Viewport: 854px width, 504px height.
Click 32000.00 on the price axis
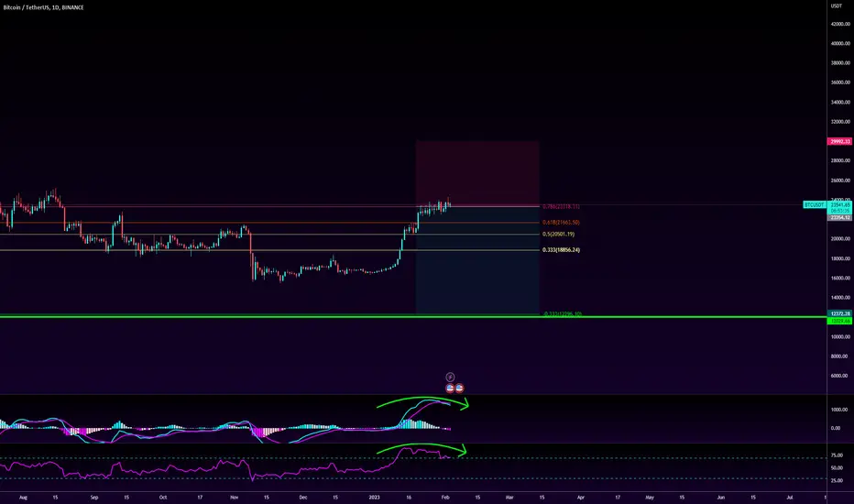click(x=841, y=122)
